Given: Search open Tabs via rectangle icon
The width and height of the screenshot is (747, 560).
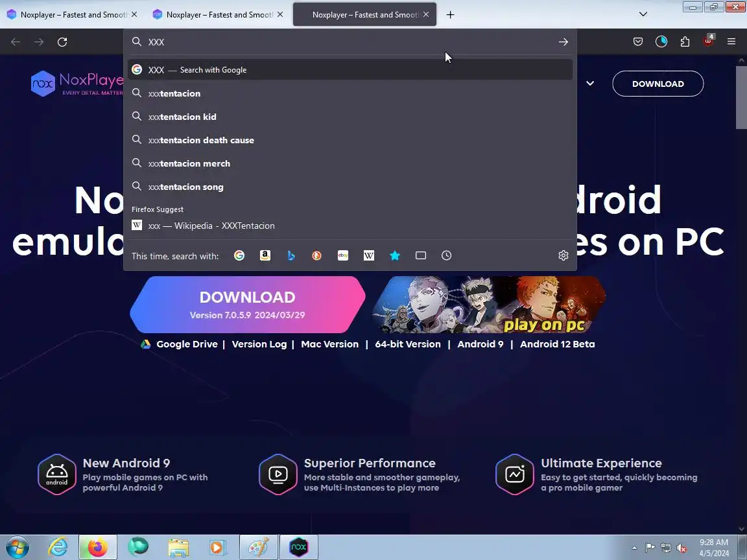Looking at the screenshot, I should point(421,256).
